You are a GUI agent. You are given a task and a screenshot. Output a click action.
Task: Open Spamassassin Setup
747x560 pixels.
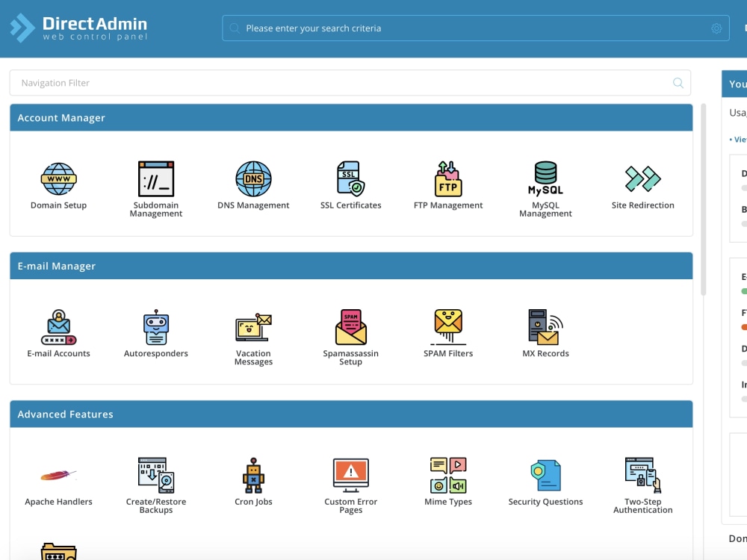point(350,327)
